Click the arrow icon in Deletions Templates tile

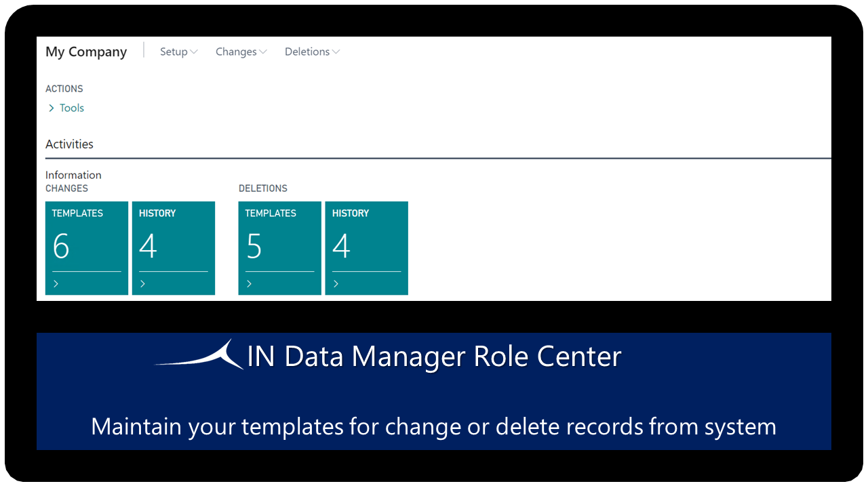(249, 284)
